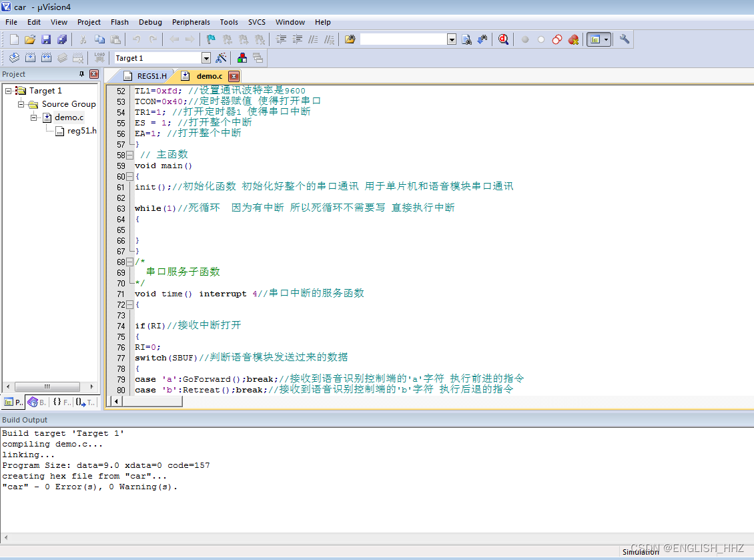754x560 pixels.
Task: Switch to Books panel tab
Action: pyautogui.click(x=37, y=402)
